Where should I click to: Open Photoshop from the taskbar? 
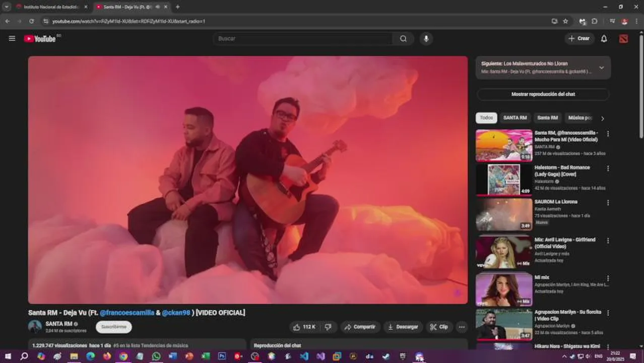tap(222, 356)
